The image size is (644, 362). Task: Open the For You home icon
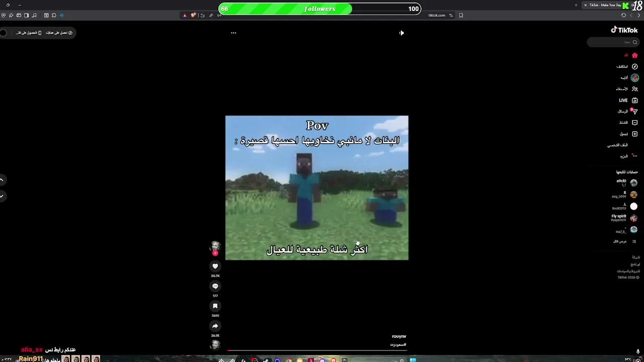point(635,55)
